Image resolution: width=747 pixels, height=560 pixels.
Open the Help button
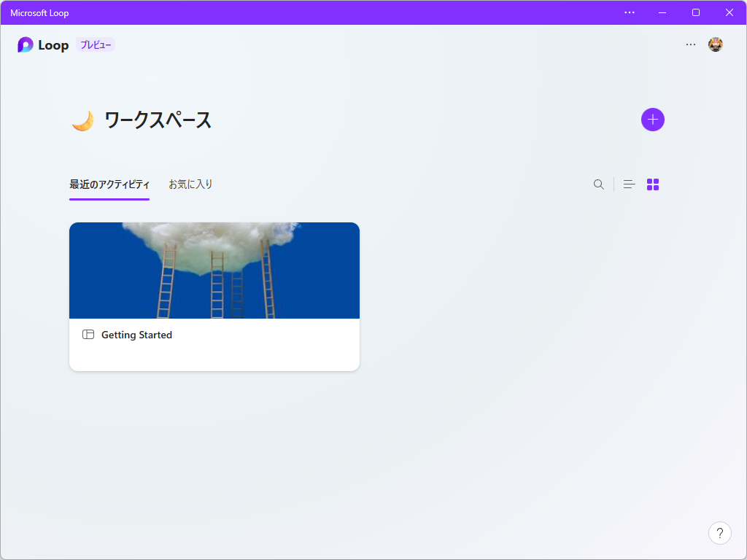click(719, 532)
